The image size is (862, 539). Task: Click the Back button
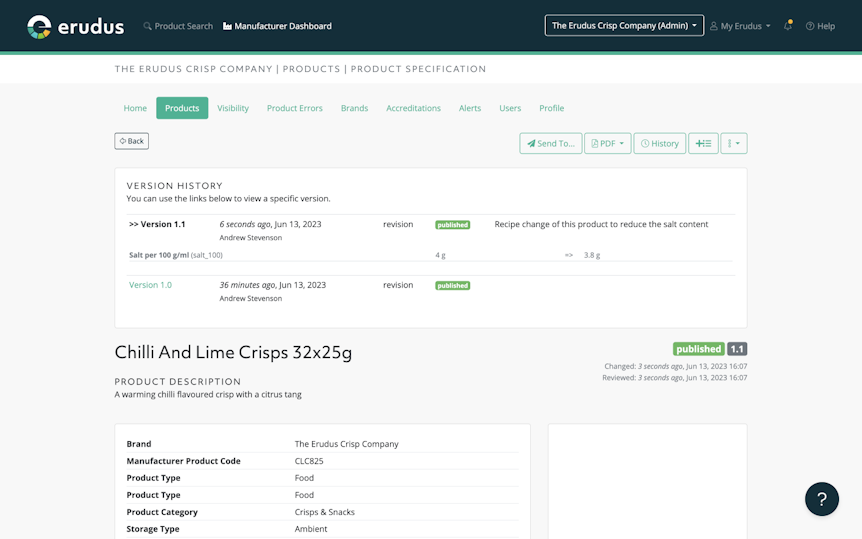tap(131, 141)
